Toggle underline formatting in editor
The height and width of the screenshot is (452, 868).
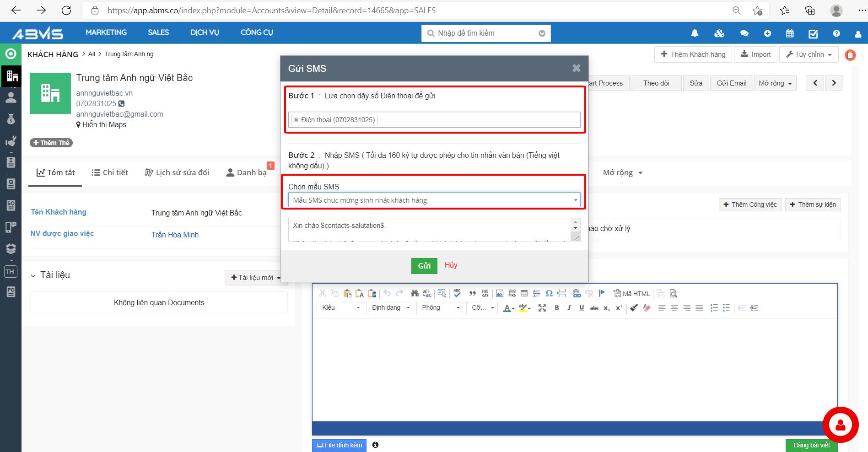[582, 308]
